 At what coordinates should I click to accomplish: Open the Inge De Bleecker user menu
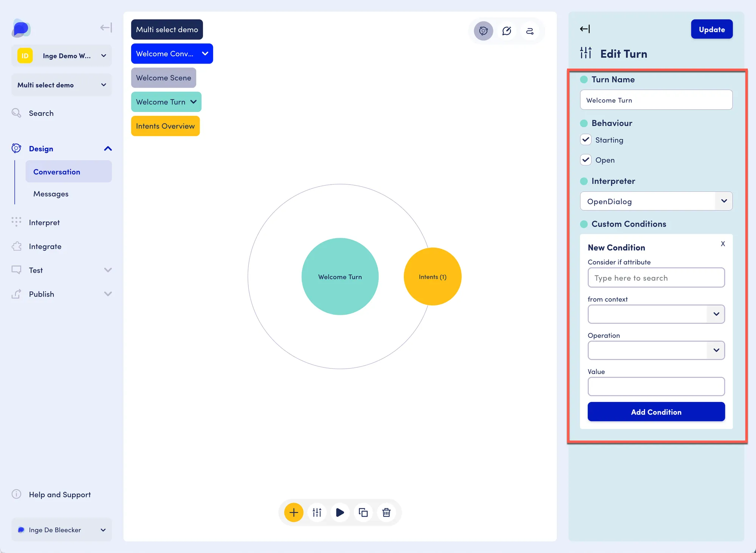[62, 530]
